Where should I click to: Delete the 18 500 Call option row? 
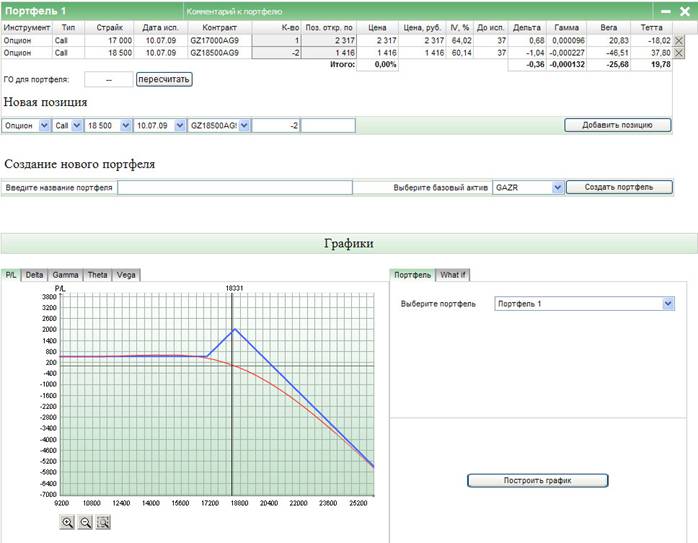pos(679,53)
